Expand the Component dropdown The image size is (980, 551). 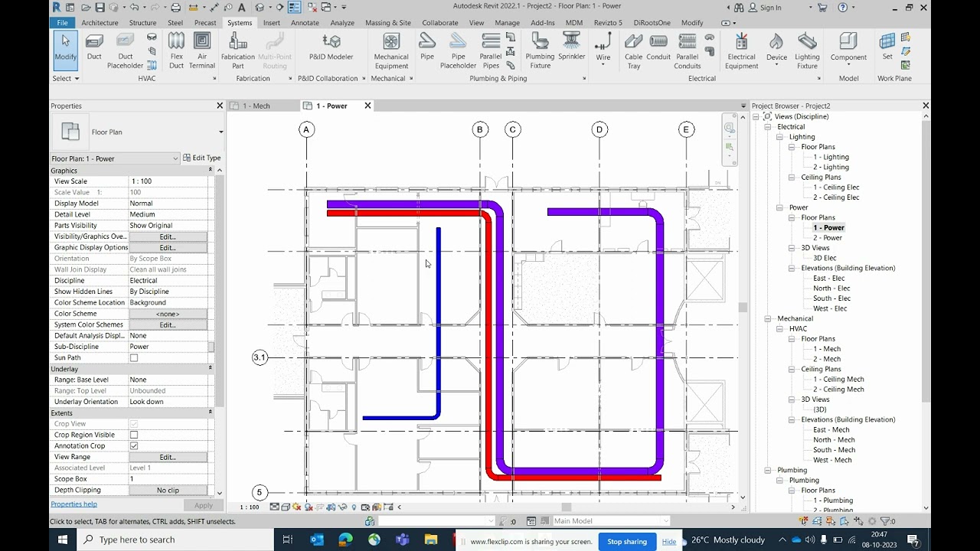coord(848,64)
